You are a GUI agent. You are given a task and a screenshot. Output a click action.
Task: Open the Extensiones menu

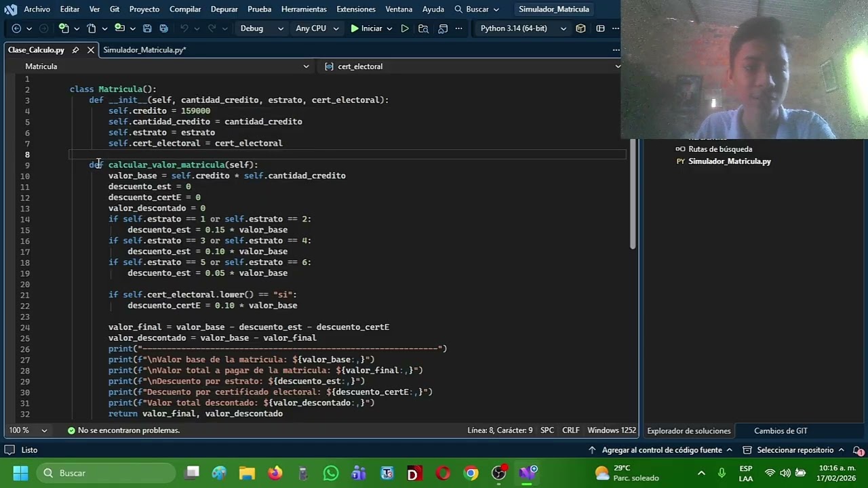[356, 9]
